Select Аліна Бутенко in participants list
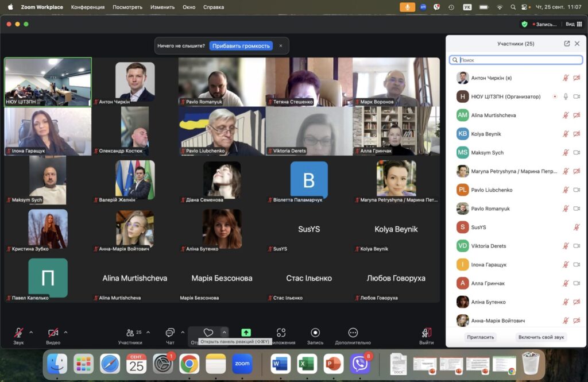Viewport: 588px width, 382px height. point(516,302)
